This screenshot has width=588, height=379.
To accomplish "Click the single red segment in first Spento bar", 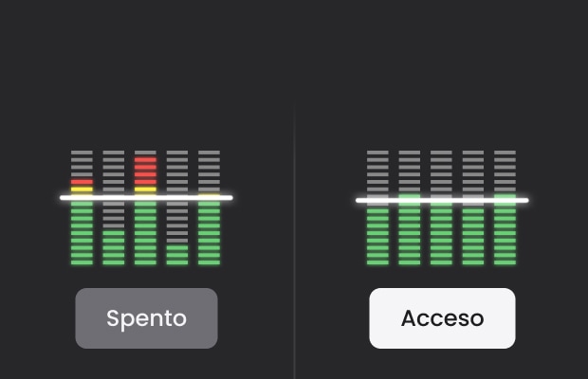I will click(x=82, y=182).
